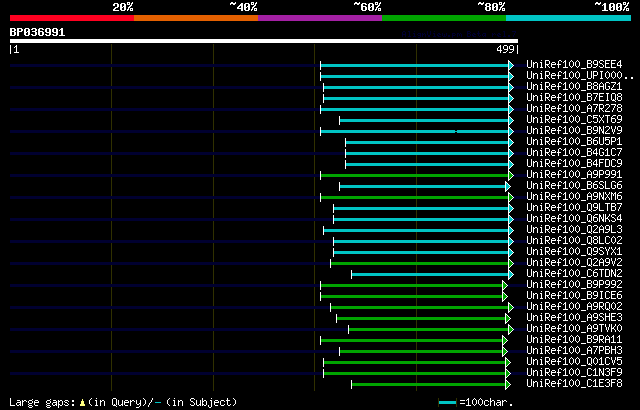Screen dimensions: 640x410
Task: Click UniRef100_A9NXM6 label
Action: 574,197
